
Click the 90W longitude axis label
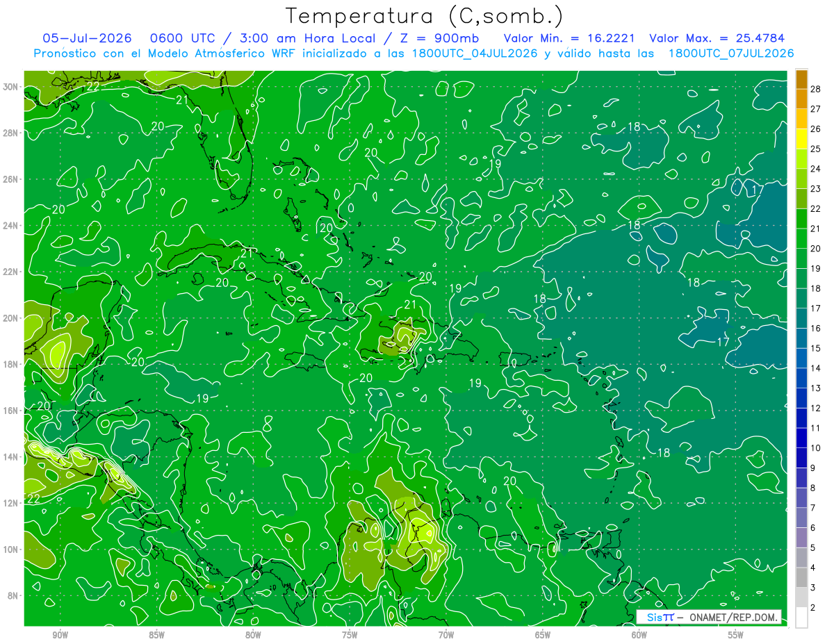point(60,635)
